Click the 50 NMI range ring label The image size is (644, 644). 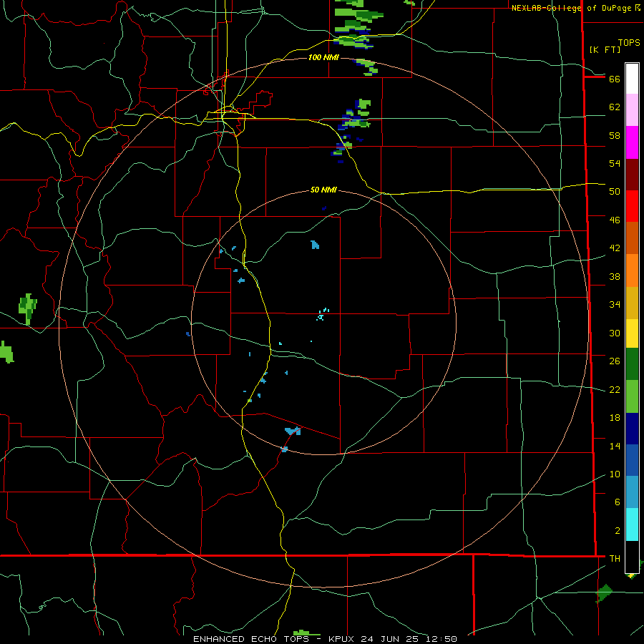pos(323,190)
